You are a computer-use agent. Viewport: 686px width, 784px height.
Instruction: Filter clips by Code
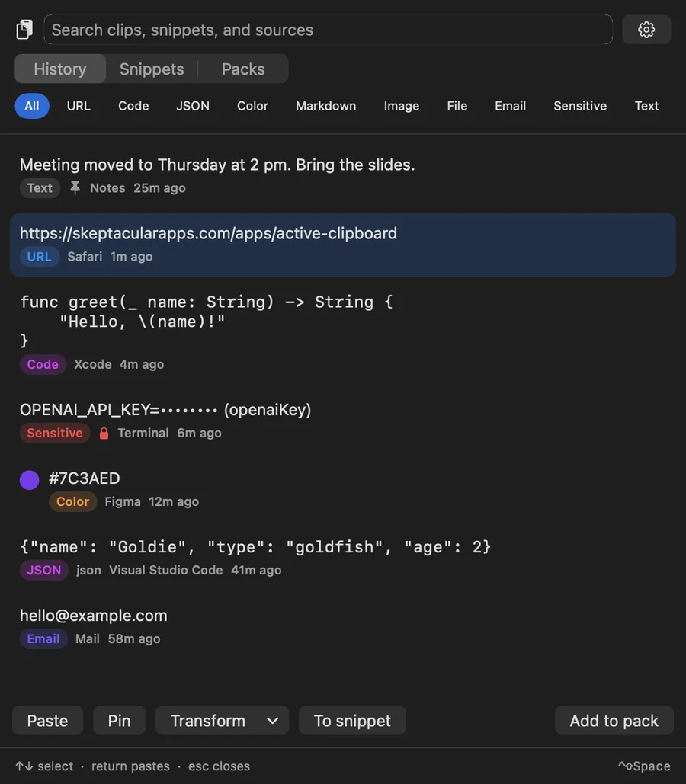click(x=133, y=106)
